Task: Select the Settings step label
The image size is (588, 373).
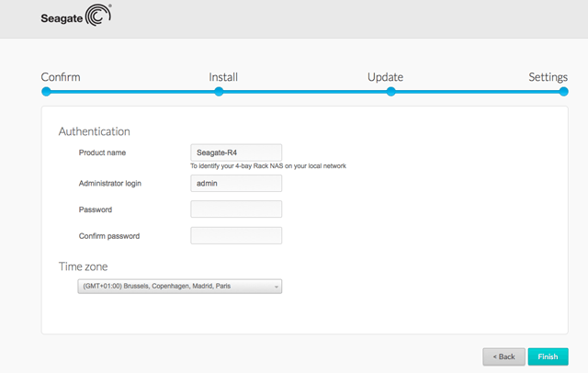Action: click(x=548, y=77)
